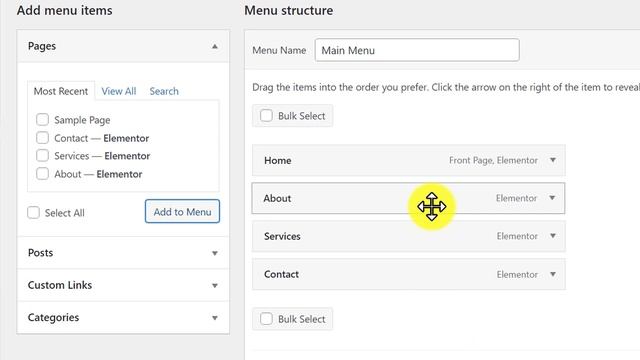Open the Search tab in Pages
The height and width of the screenshot is (360, 640).
pyautogui.click(x=164, y=91)
